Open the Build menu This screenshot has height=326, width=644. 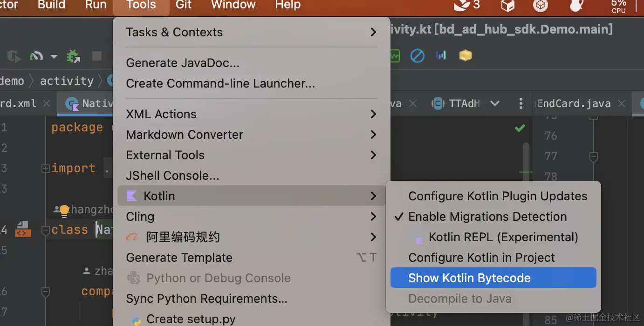51,5
